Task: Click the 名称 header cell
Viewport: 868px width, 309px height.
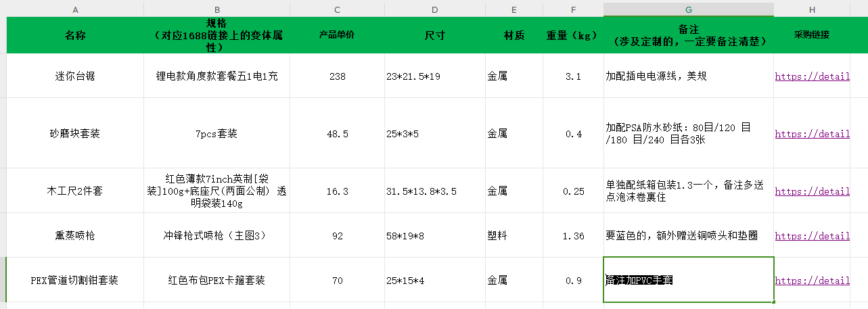Action: [75, 35]
